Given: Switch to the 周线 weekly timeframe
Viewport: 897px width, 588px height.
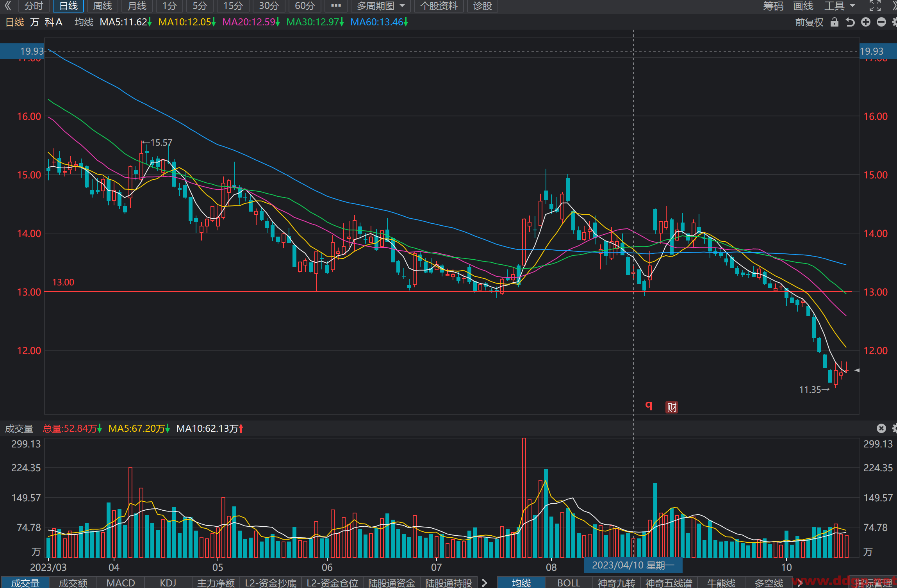Looking at the screenshot, I should 103,6.
